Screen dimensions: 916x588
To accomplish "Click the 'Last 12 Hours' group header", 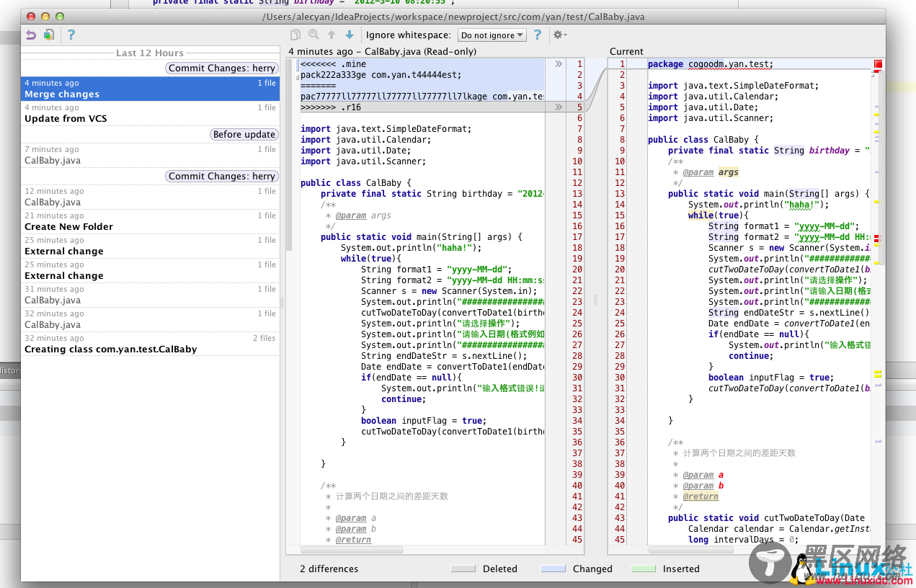I will pos(150,53).
